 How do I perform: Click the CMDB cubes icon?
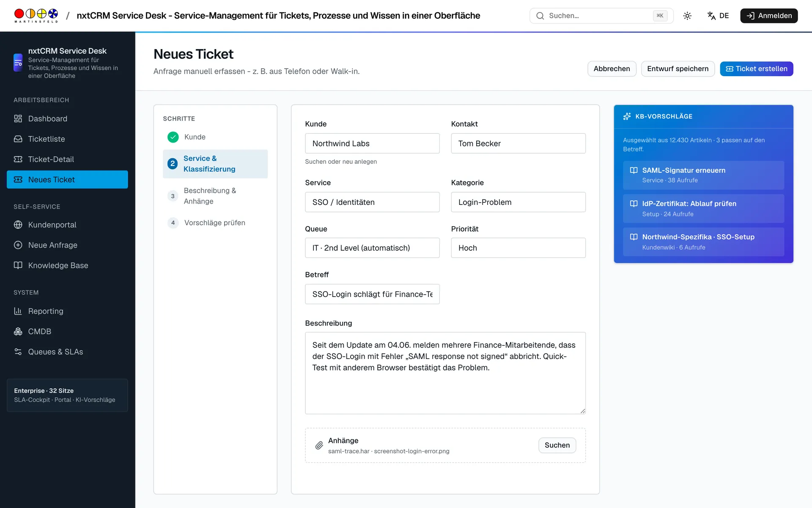[18, 331]
